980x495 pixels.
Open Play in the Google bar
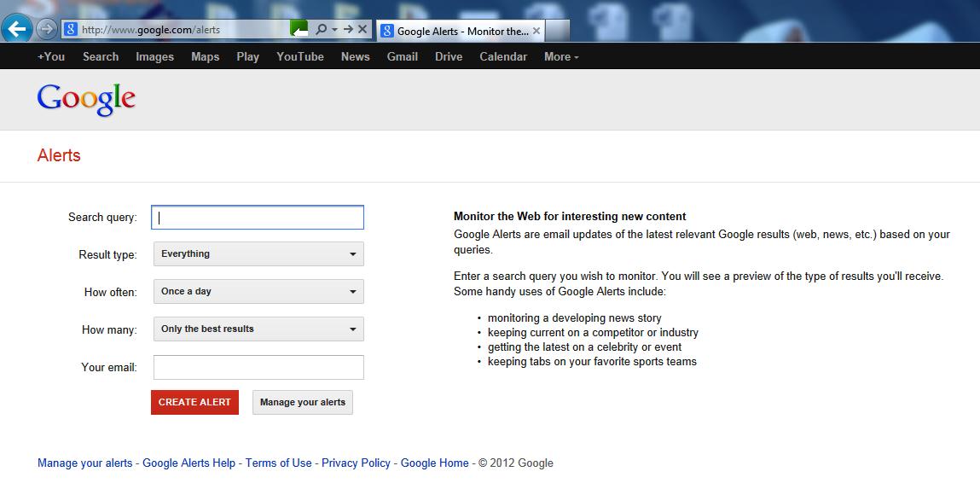pos(247,57)
